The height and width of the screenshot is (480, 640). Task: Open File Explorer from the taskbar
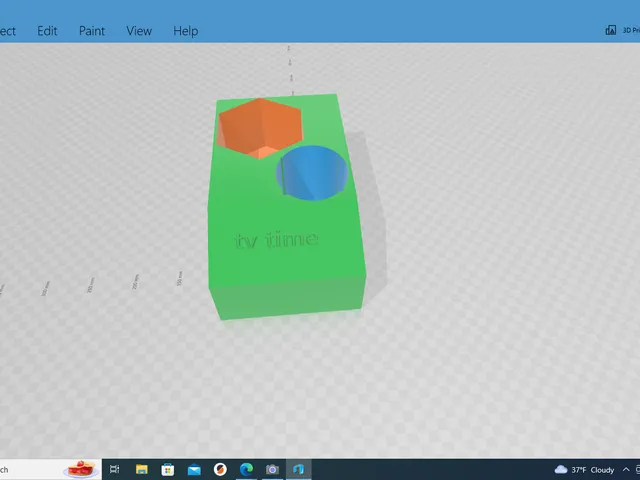(141, 469)
